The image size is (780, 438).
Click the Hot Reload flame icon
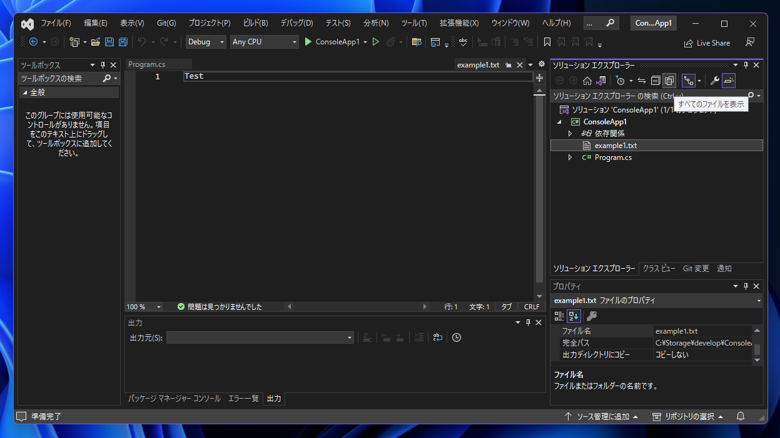[390, 42]
